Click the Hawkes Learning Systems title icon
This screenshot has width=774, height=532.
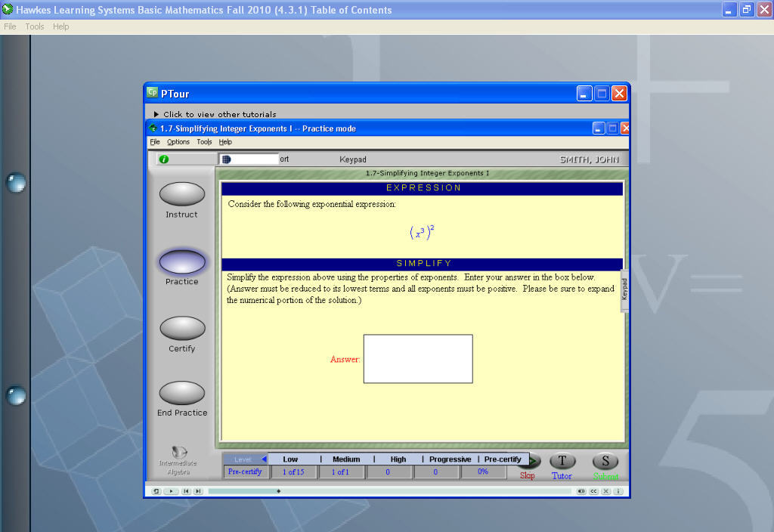[8, 9]
